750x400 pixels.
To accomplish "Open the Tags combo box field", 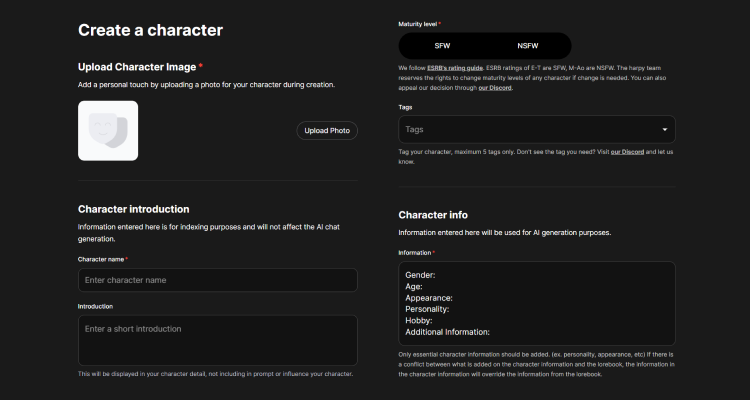I will pos(537,129).
